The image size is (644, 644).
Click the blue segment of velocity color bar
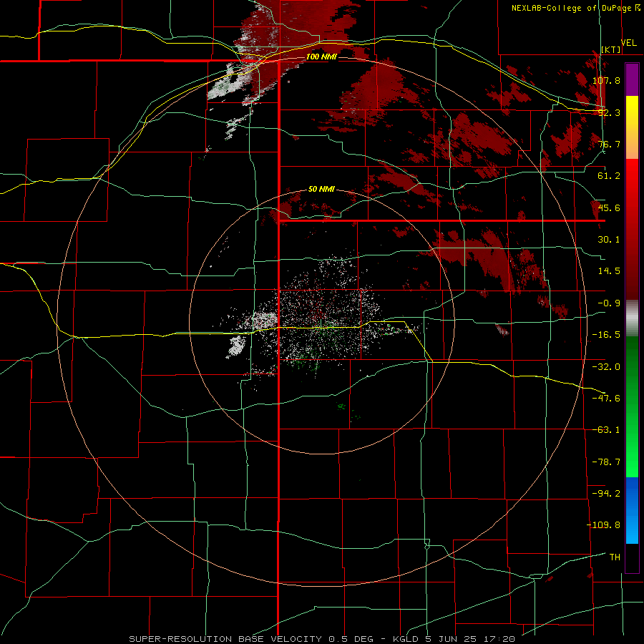coord(632,510)
